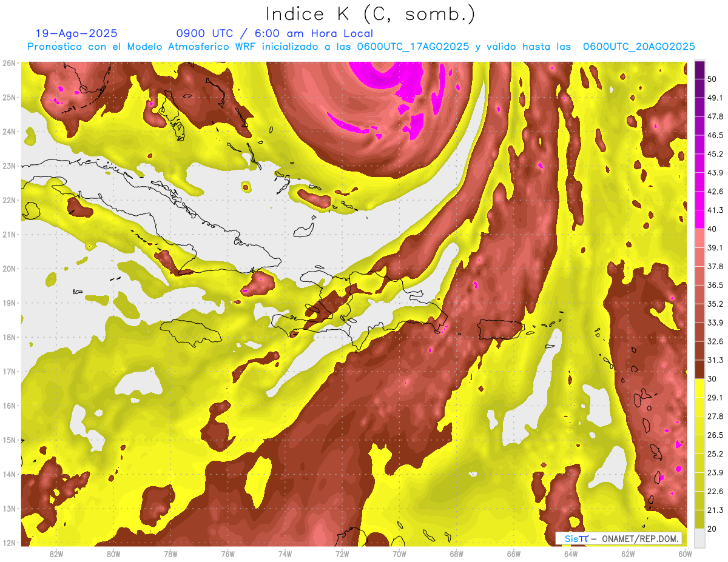
Task: Select the 12N latitude label
Action: [x=9, y=543]
